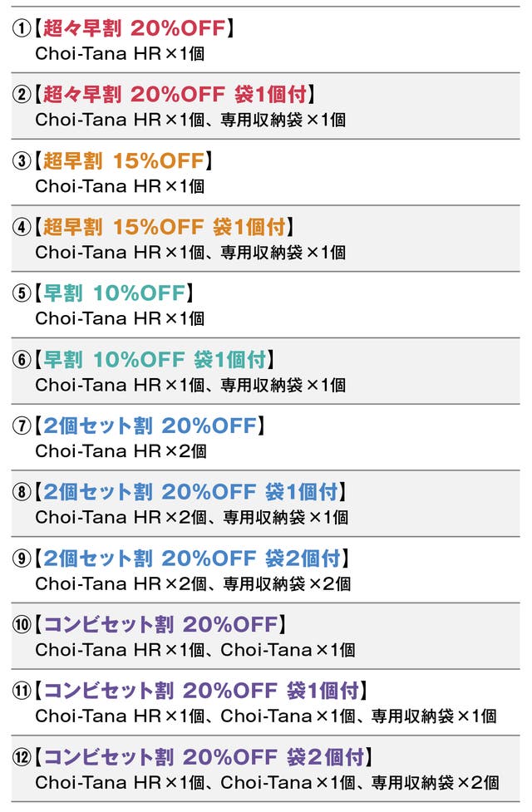Image resolution: width=532 pixels, height=812 pixels.
Task: Select 2個セット割 20%OFF 袋1個付 title
Action: (x=191, y=492)
